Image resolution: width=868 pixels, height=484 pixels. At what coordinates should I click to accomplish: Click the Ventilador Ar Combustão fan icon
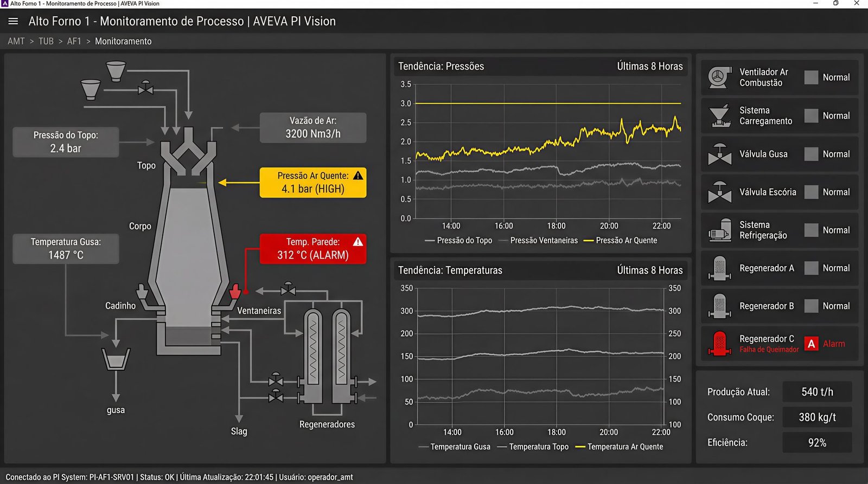pos(719,78)
